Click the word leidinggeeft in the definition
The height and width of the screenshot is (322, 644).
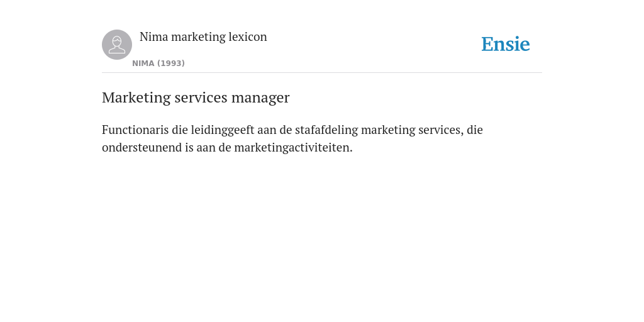[223, 130]
